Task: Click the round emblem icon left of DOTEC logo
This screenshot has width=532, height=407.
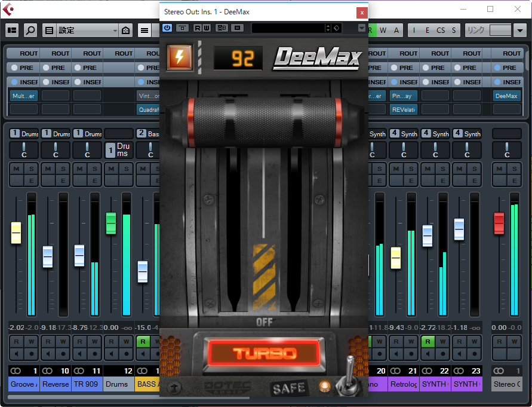Action: pos(175,387)
